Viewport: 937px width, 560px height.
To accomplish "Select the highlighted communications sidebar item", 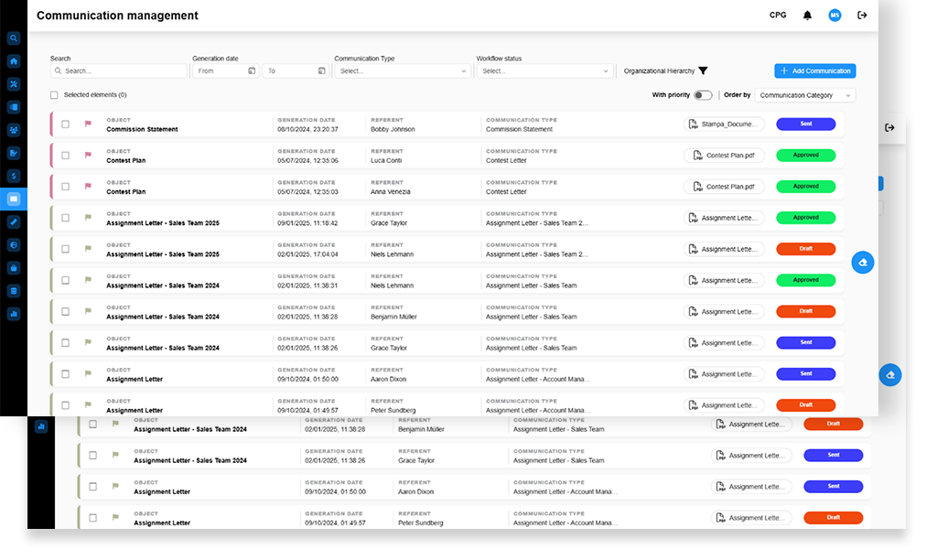I will [14, 199].
